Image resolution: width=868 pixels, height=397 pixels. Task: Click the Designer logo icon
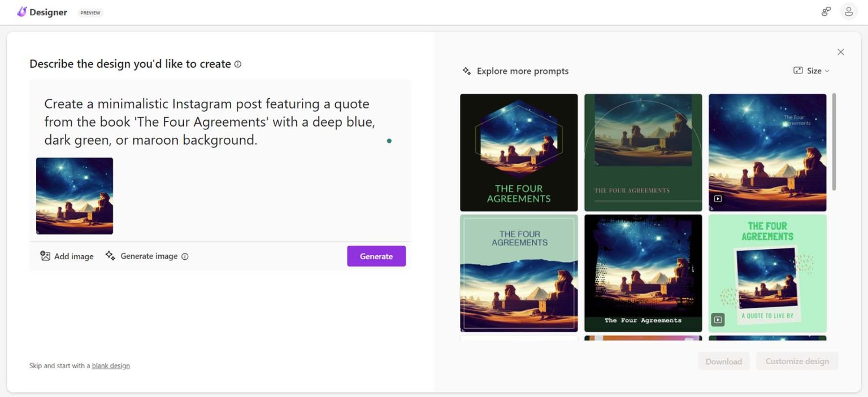(22, 11)
